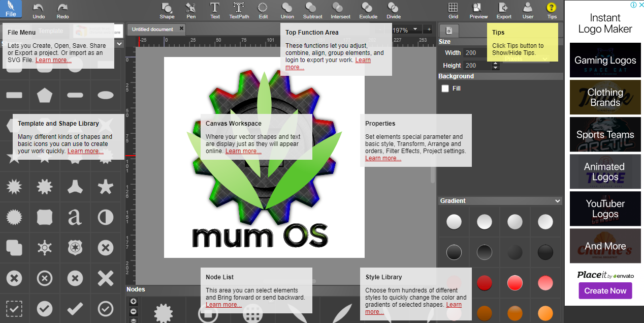The image size is (644, 323).
Task: Enable the Background Fill checkbox
Action: [445, 89]
